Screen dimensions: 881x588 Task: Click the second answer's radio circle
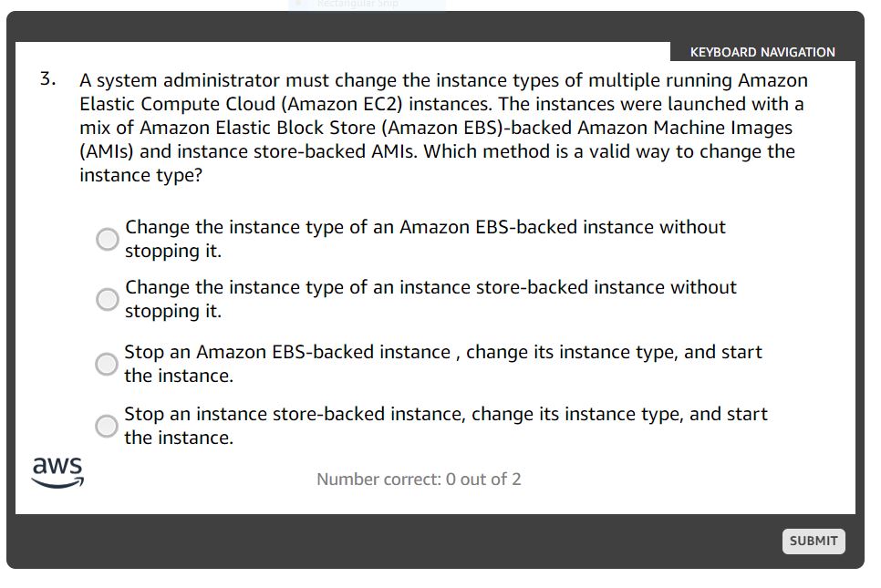point(107,299)
